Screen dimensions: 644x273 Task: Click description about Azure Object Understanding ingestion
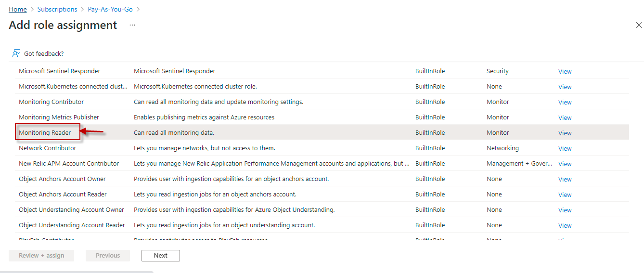point(234,209)
